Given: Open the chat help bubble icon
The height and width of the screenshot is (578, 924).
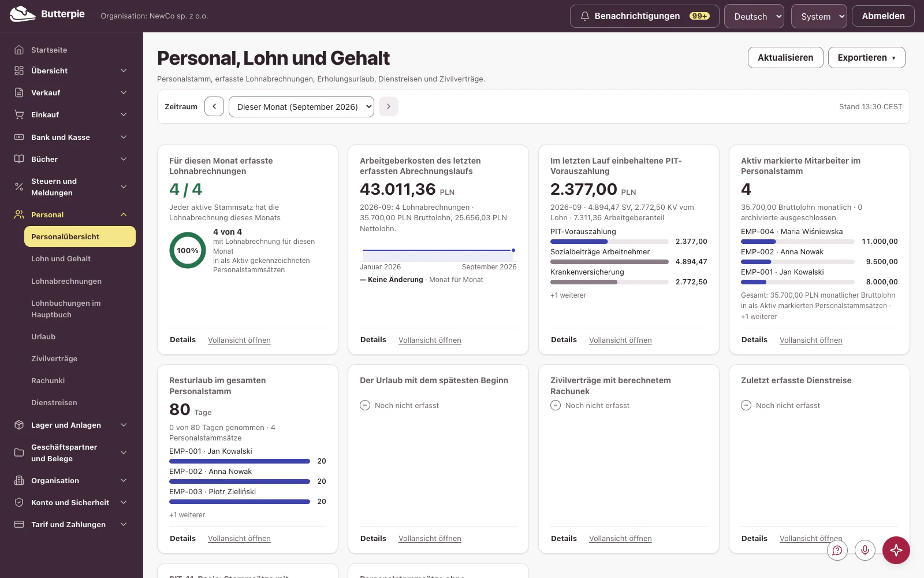Looking at the screenshot, I should [x=837, y=550].
